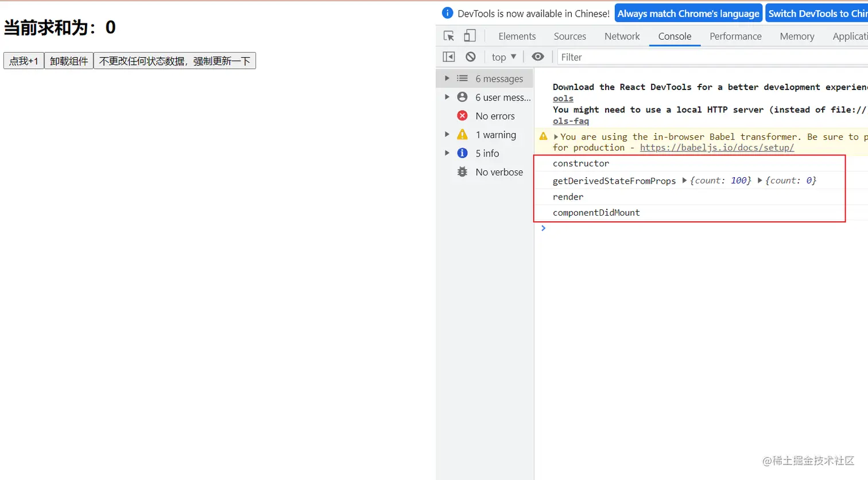Image resolution: width=868 pixels, height=480 pixels.
Task: Click the ols-faq link in console
Action: [x=571, y=121]
